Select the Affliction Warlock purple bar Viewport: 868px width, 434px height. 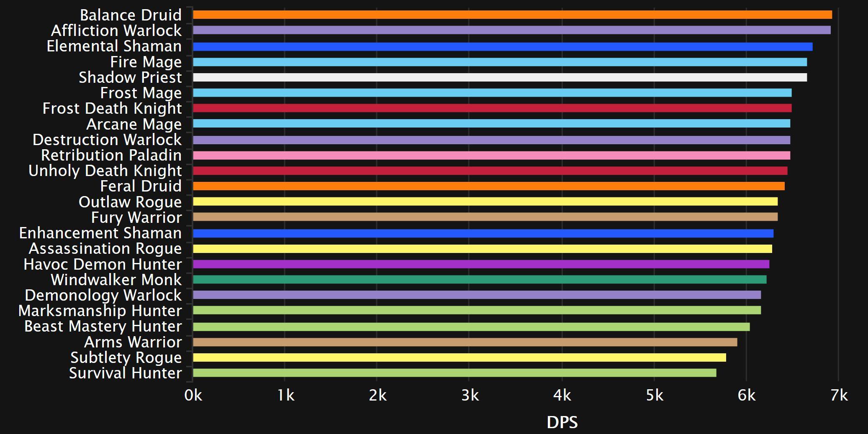(511, 30)
